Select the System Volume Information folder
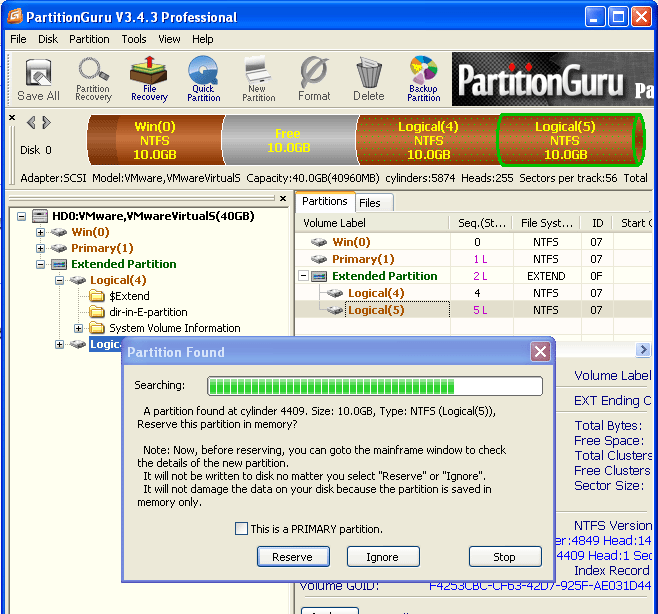Viewport: 658px width, 614px height. tap(175, 328)
